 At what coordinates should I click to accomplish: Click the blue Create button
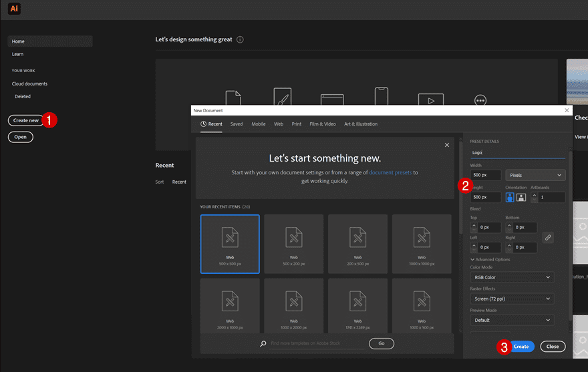click(x=521, y=347)
